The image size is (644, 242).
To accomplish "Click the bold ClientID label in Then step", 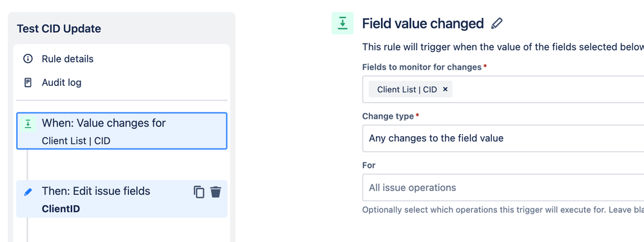I will (61, 208).
